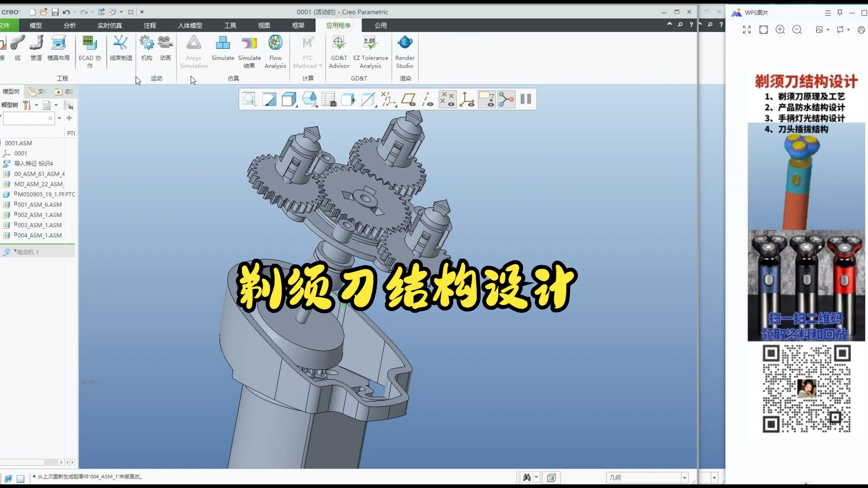Screen dimensions: 868x488
Task: Open the 几何 selection filter dropdown
Action: tap(684, 478)
